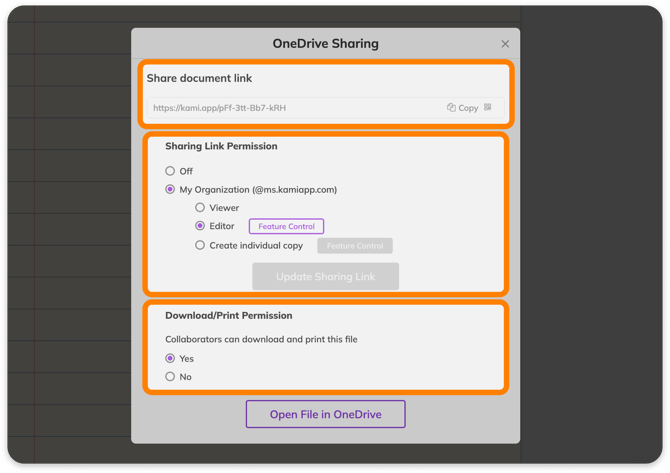Select the Off sharing permission
Screen dimensions: 670x473
point(170,171)
